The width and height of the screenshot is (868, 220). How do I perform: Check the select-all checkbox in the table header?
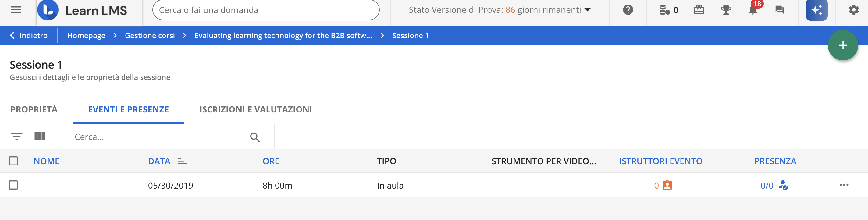(14, 161)
